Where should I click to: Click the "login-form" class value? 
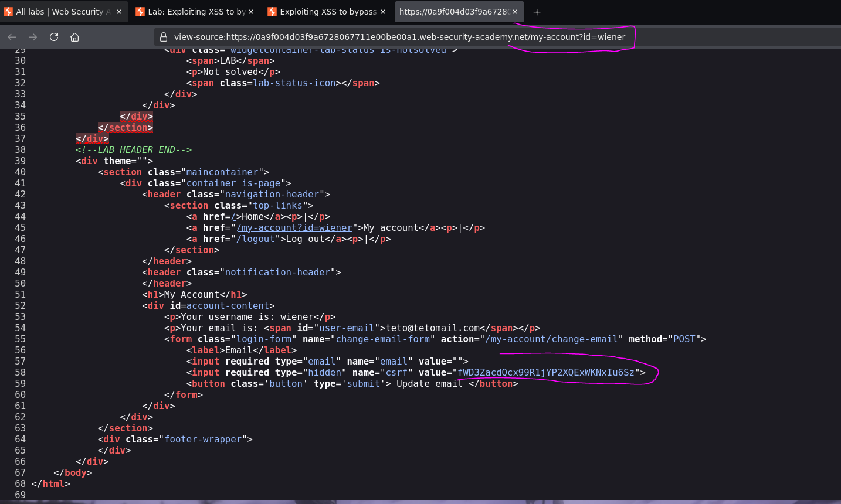(264, 339)
